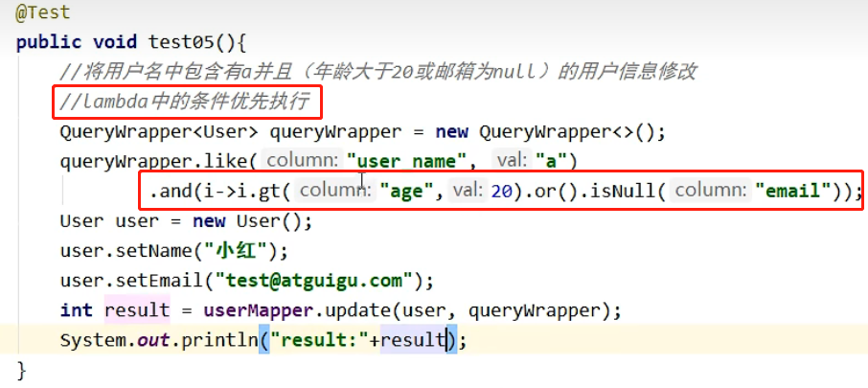Click the "email" string literal

791,192
